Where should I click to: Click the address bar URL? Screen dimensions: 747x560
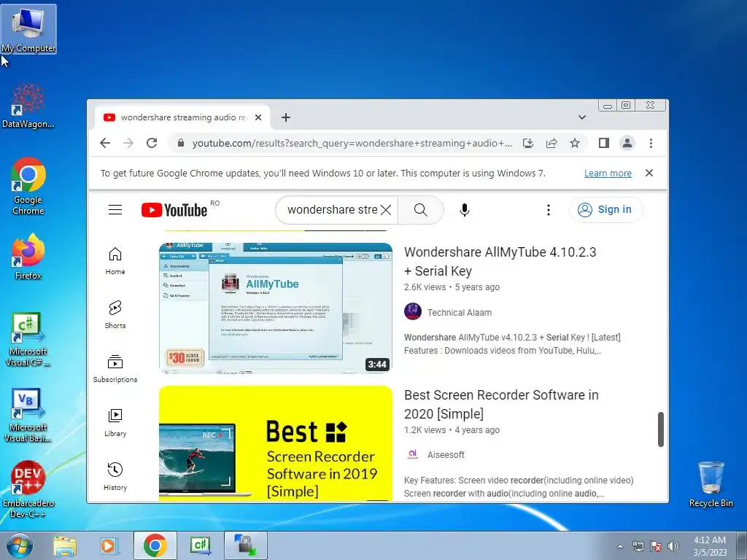click(x=352, y=143)
